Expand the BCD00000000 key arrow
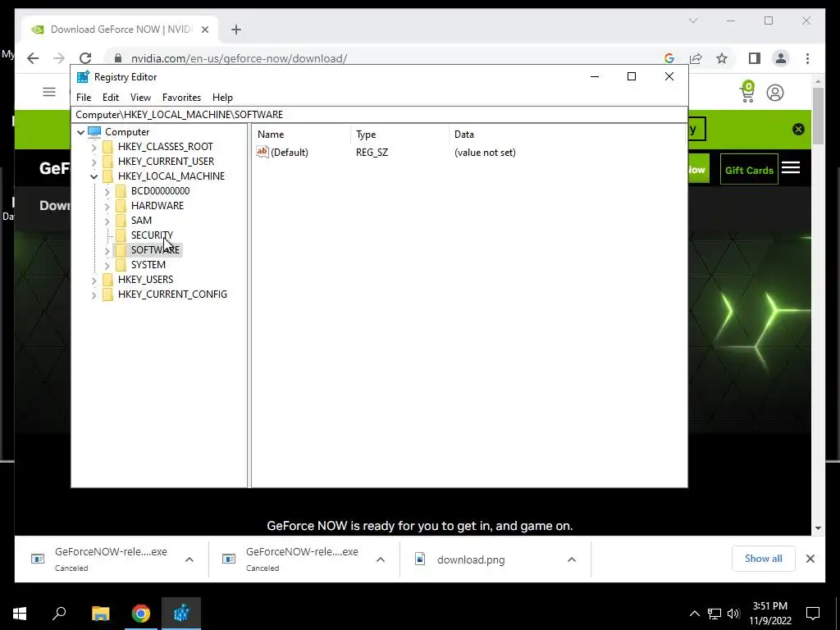This screenshot has width=840, height=630. (x=107, y=191)
